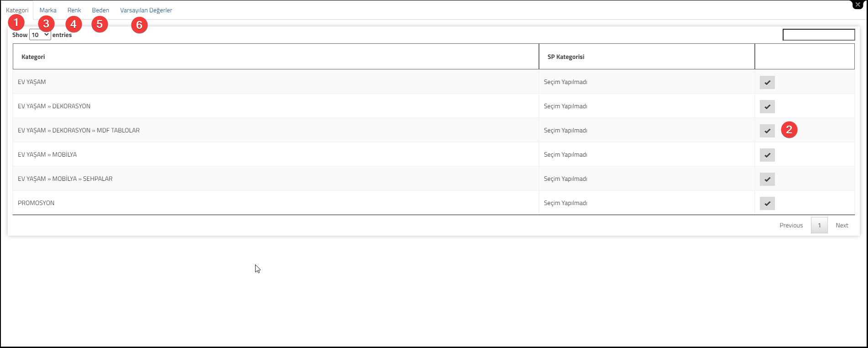Go to Previous page
Image resolution: width=868 pixels, height=348 pixels.
pyautogui.click(x=791, y=225)
